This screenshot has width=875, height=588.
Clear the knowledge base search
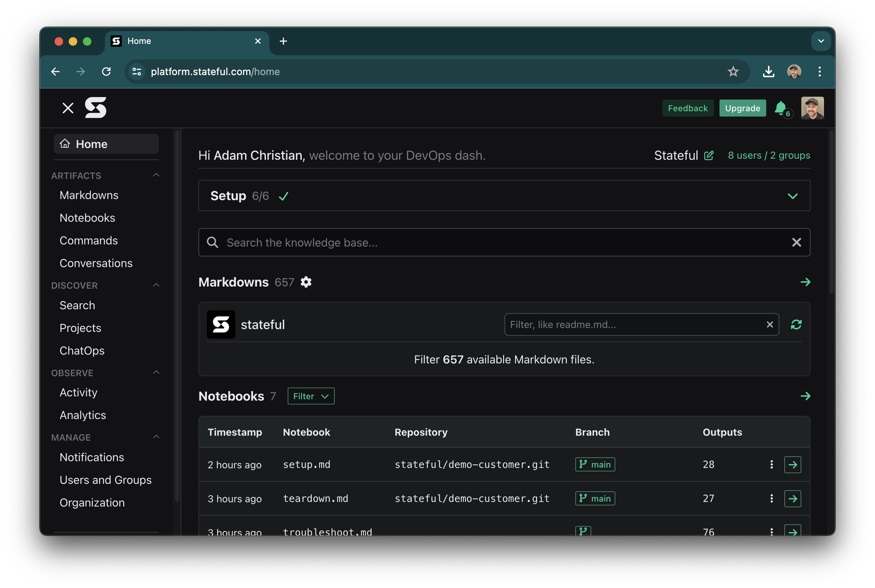(x=796, y=242)
